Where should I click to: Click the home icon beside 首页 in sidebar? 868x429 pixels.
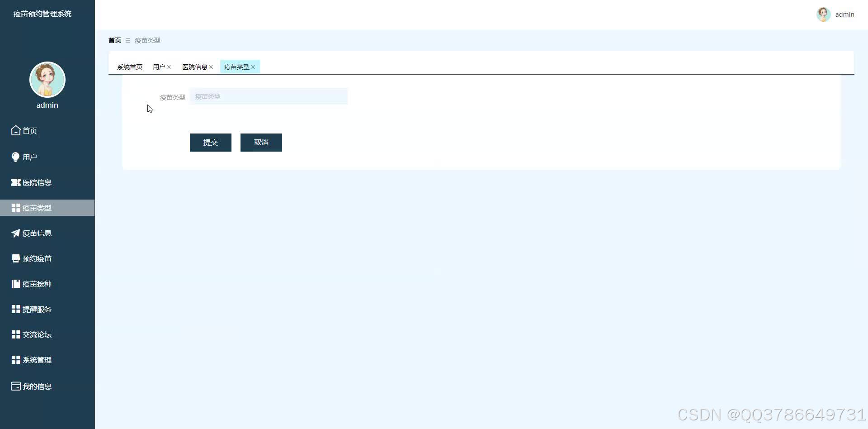16,130
